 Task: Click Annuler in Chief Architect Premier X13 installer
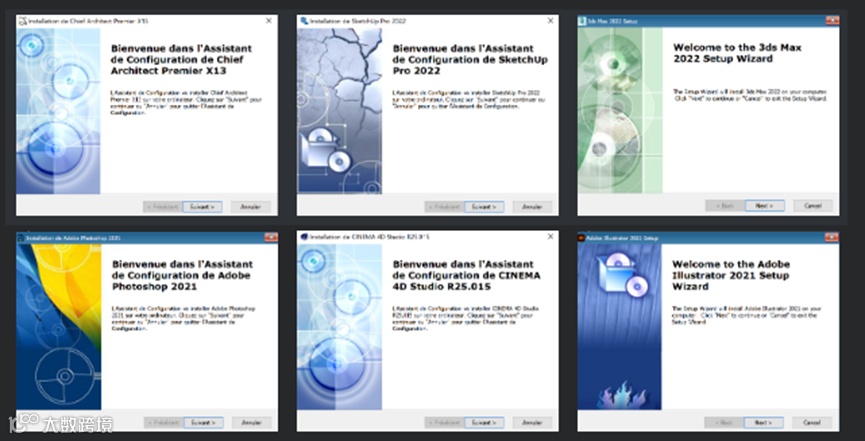[x=250, y=207]
